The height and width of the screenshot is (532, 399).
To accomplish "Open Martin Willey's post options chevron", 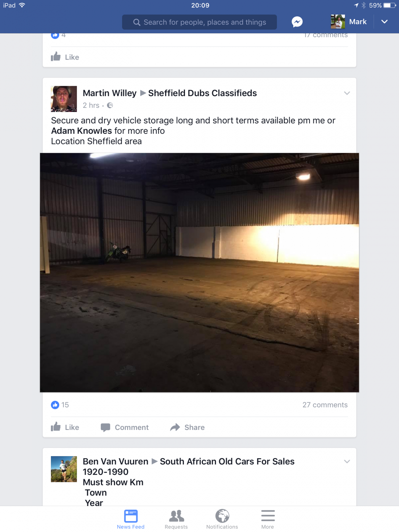I will click(347, 93).
